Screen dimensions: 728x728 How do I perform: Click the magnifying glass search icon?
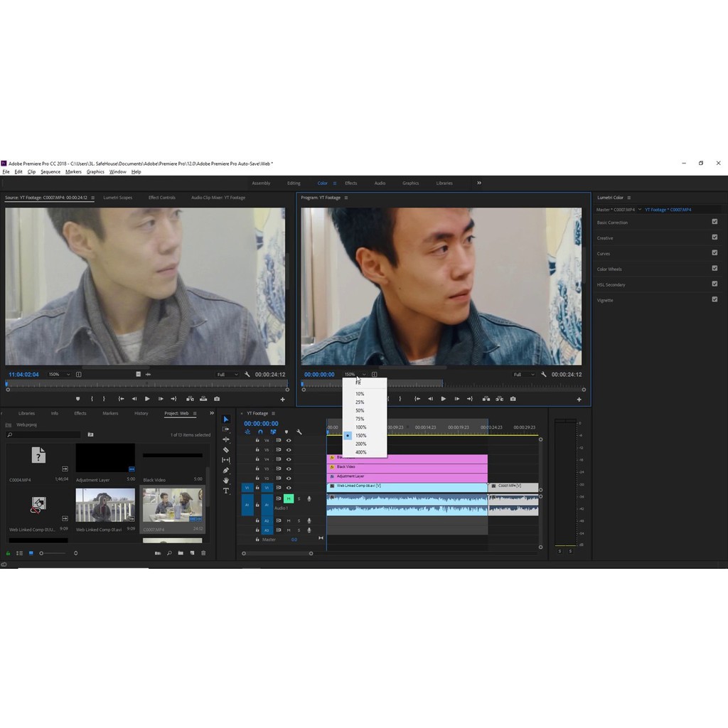pyautogui.click(x=169, y=552)
